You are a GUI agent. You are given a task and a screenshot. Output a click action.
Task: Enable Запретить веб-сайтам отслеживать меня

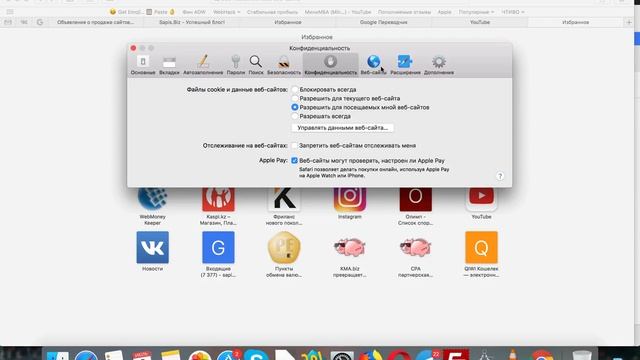[294, 145]
